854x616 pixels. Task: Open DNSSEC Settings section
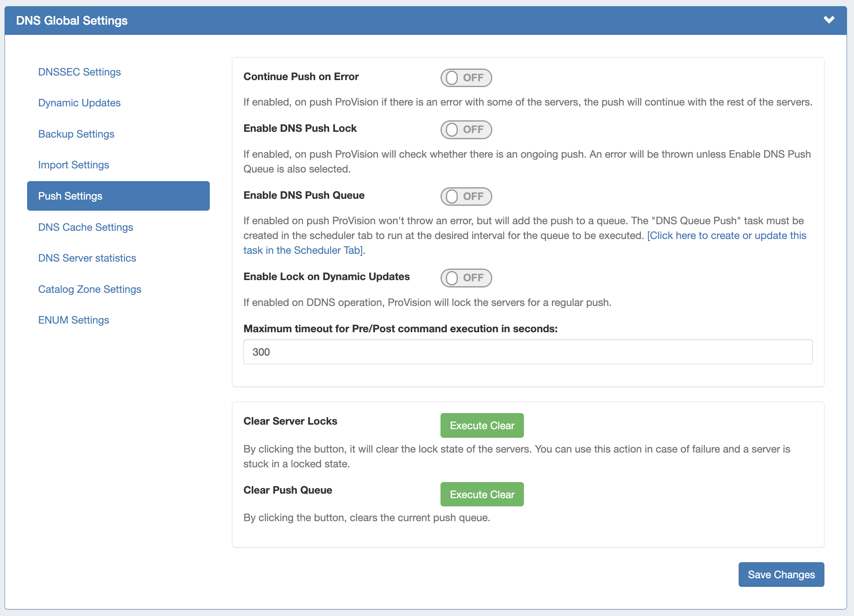(79, 72)
